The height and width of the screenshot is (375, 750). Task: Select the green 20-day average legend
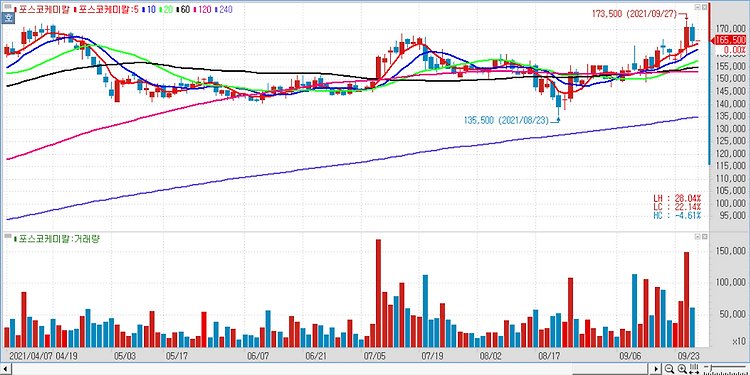pyautogui.click(x=166, y=10)
